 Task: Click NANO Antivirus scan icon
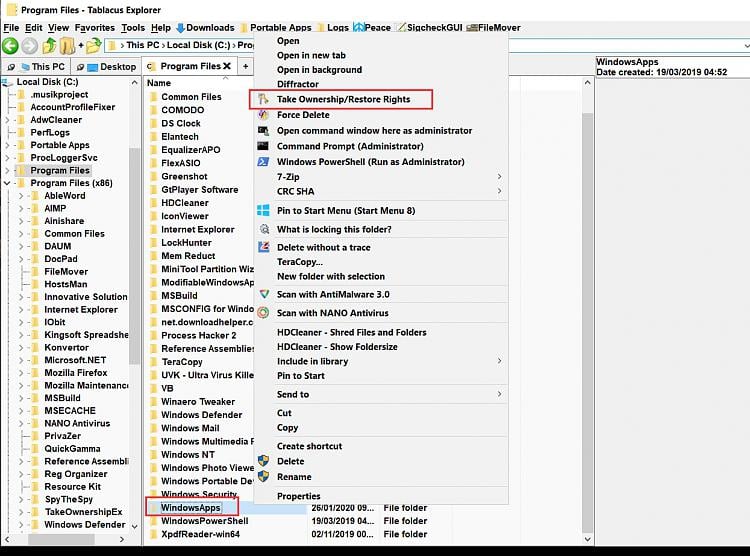(x=263, y=313)
